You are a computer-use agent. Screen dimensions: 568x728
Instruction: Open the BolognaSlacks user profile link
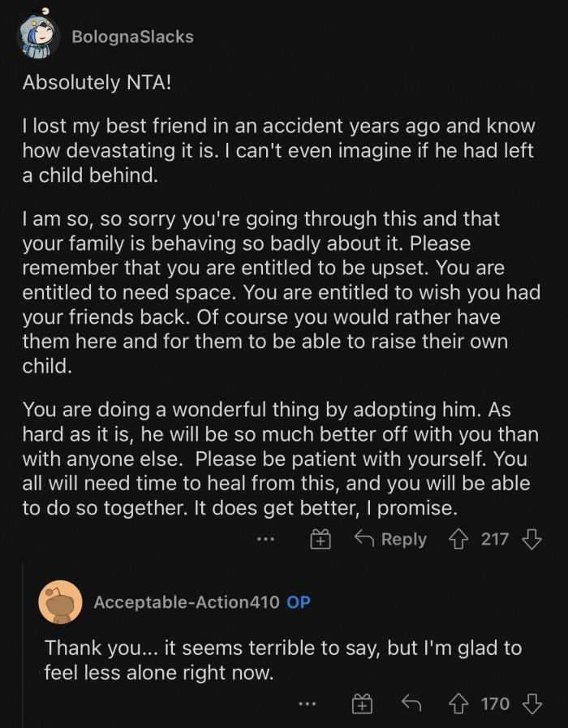[x=132, y=37]
